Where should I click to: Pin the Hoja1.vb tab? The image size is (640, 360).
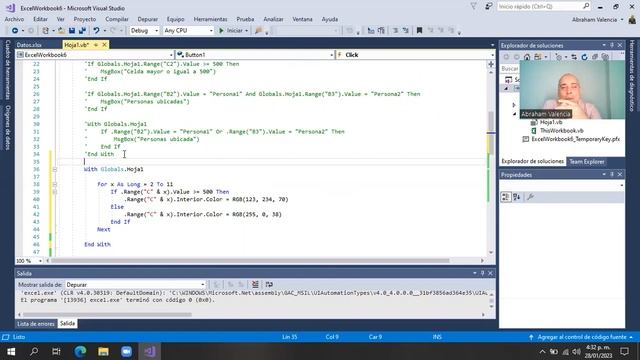coord(96,45)
